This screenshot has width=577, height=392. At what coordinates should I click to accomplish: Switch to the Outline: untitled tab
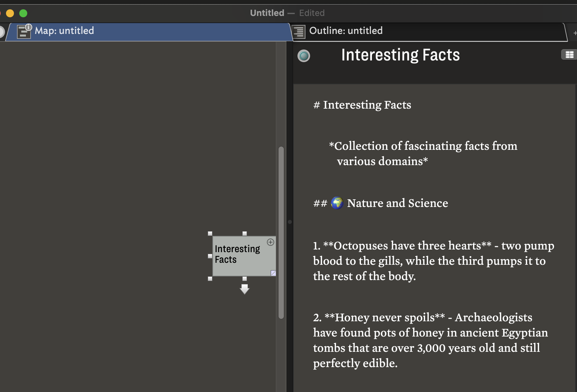click(429, 32)
